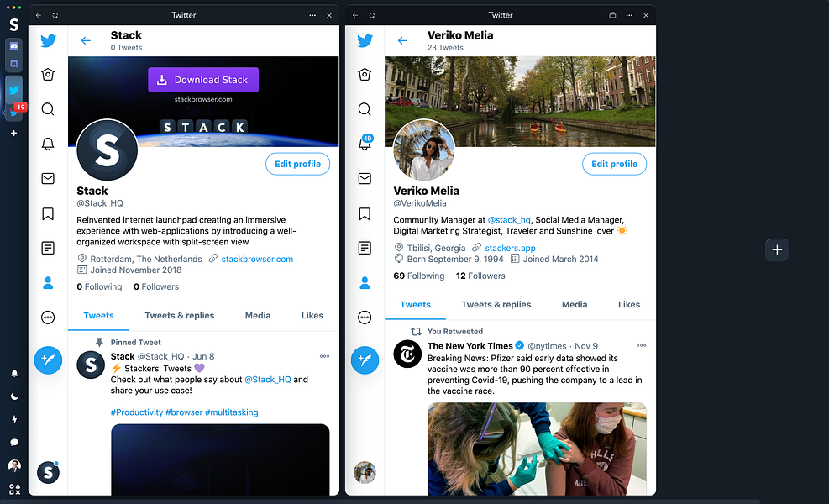Image resolution: width=829 pixels, height=504 pixels.
Task: Click the Twitter bird logo in Veriko pane
Action: point(365,40)
